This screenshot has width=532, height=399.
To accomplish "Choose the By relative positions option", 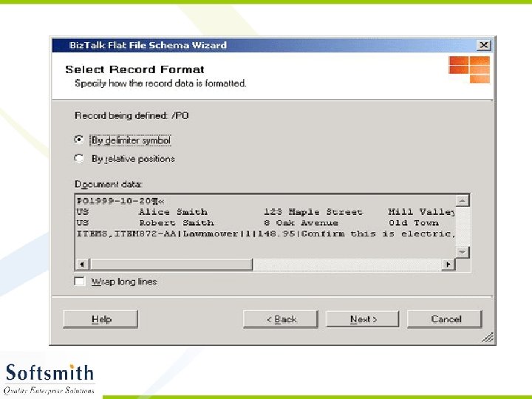I will tap(79, 158).
